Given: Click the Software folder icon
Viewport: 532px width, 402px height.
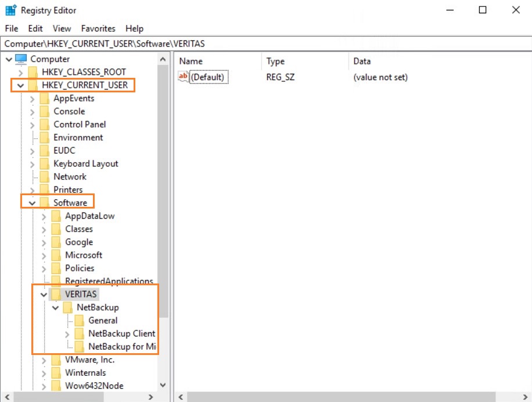Looking at the screenshot, I should (x=45, y=203).
